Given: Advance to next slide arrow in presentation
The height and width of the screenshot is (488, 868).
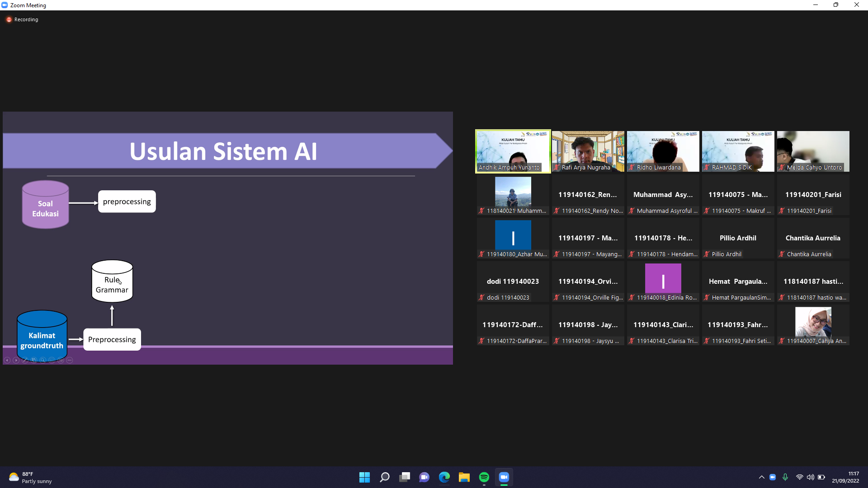Looking at the screenshot, I should [16, 360].
